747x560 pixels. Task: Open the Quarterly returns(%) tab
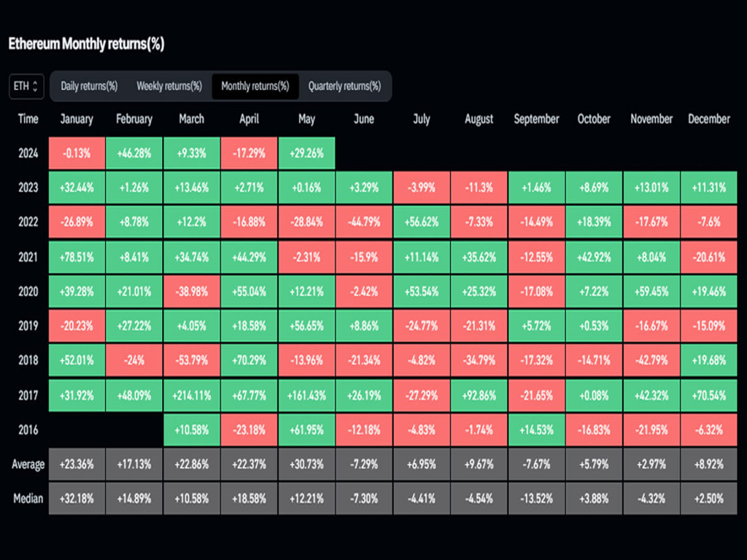pyautogui.click(x=344, y=86)
